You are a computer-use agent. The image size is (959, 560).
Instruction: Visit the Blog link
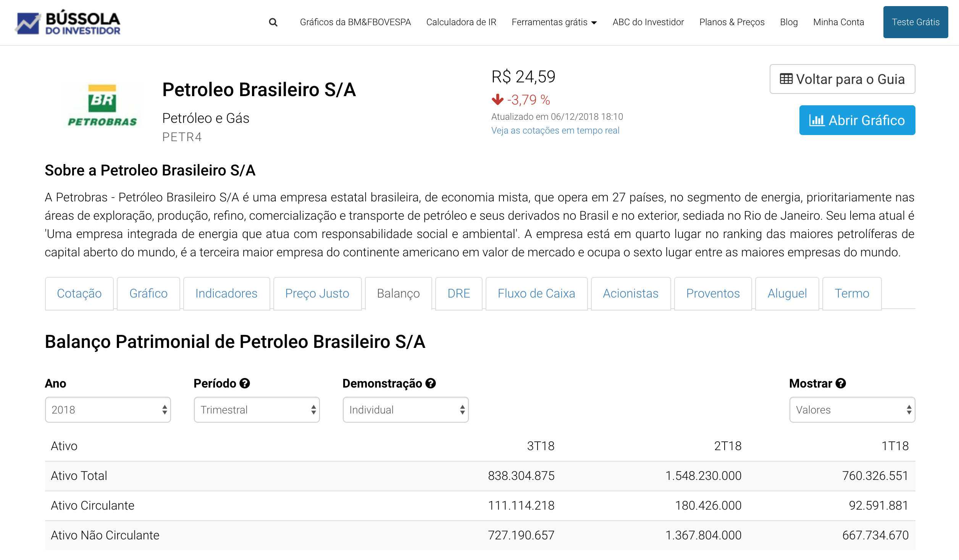point(789,22)
